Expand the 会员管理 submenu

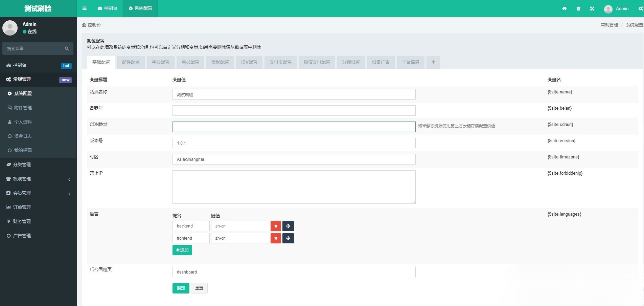[x=22, y=193]
